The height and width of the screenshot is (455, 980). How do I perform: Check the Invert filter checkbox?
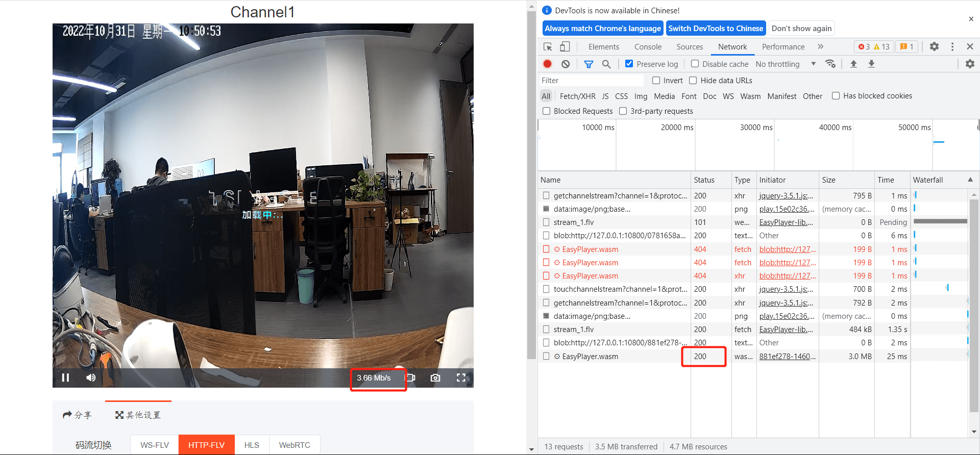click(656, 81)
